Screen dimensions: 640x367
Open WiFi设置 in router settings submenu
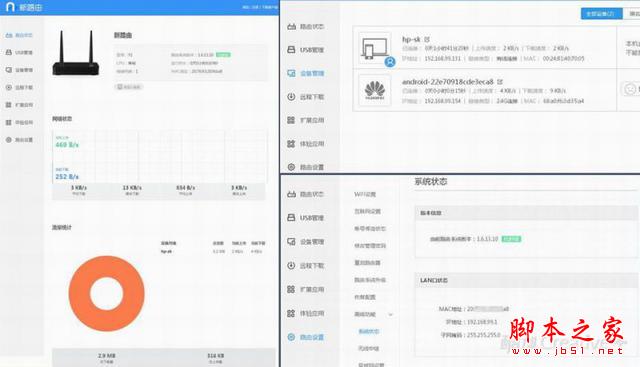pos(365,194)
